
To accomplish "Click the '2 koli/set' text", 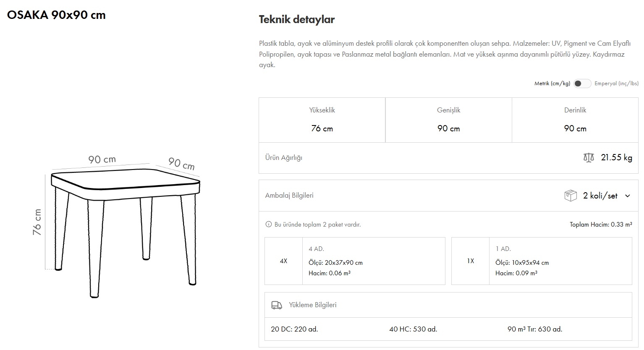I will (600, 196).
